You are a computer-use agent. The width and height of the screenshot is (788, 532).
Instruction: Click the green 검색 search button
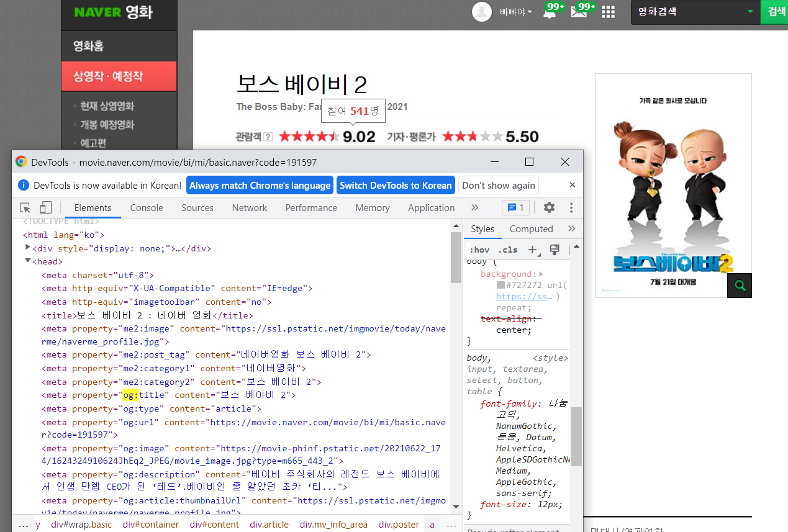click(x=774, y=12)
